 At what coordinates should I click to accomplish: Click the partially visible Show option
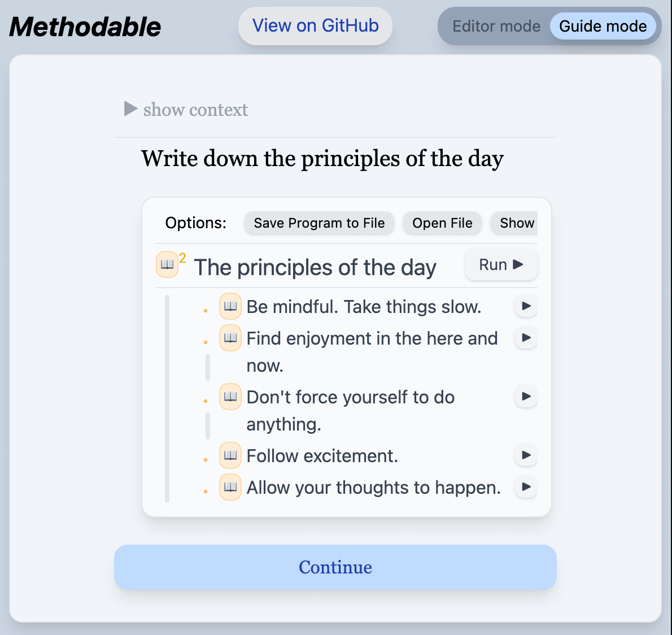tap(515, 223)
